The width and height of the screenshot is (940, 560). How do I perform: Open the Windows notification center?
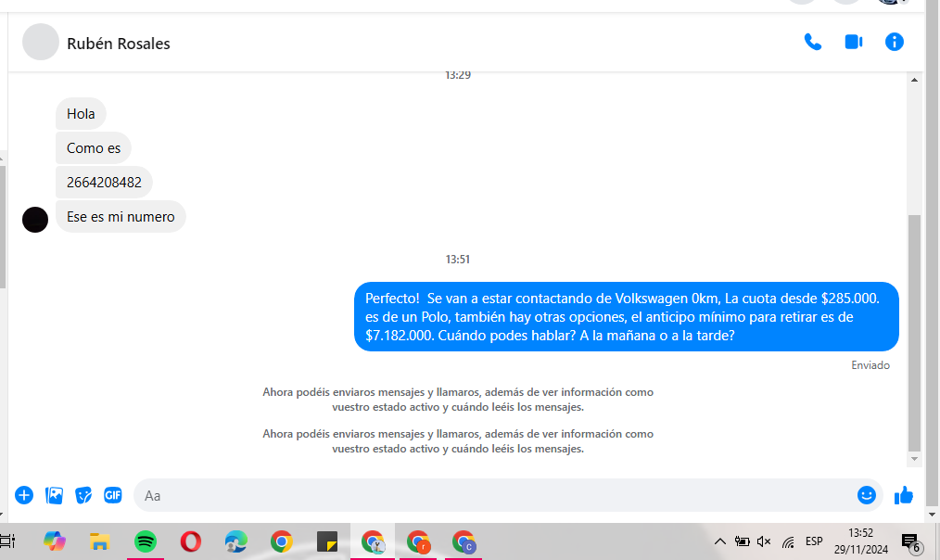click(910, 542)
